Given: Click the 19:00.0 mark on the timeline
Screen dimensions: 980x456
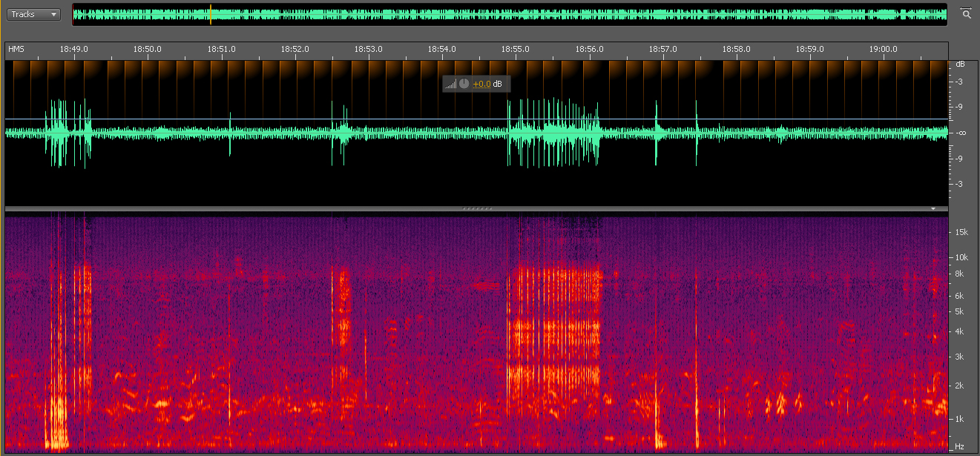Looking at the screenshot, I should [x=883, y=49].
